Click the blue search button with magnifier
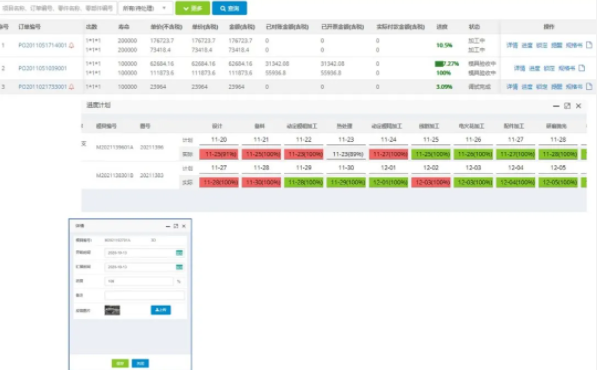Image resolution: width=597 pixels, height=370 pixels. point(229,8)
